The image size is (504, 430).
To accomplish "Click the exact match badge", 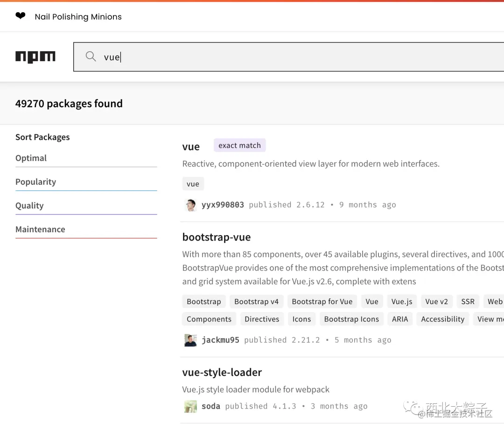I will [240, 146].
